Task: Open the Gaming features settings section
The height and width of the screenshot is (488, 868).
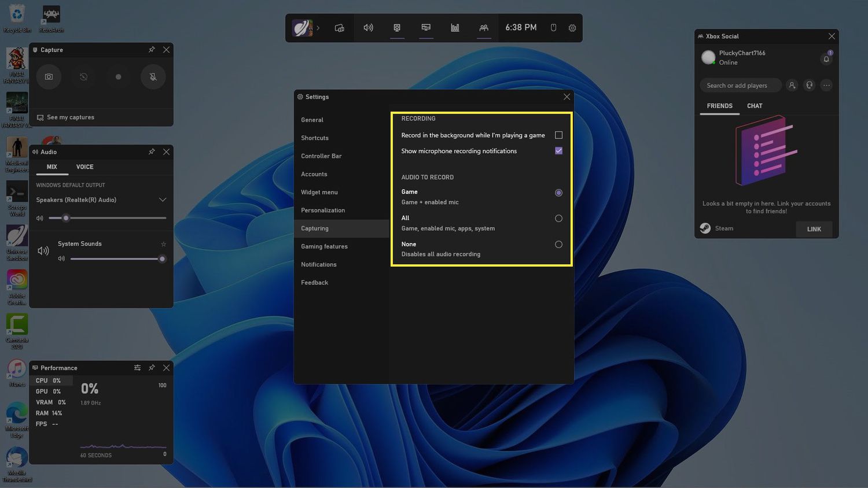Action: click(x=324, y=246)
